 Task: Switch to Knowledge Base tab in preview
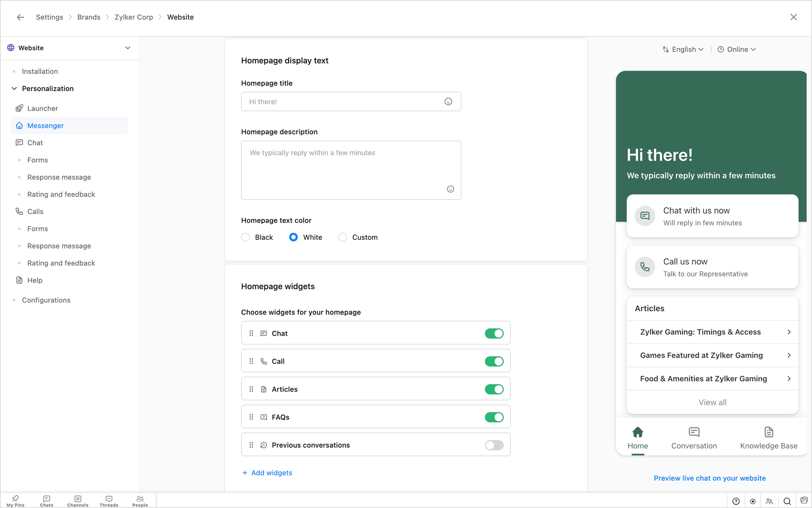(768, 437)
